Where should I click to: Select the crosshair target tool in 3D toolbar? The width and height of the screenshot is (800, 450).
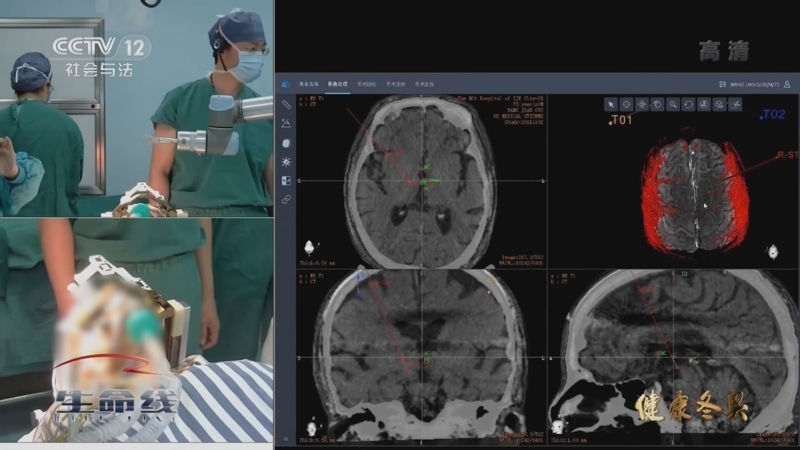[x=627, y=105]
